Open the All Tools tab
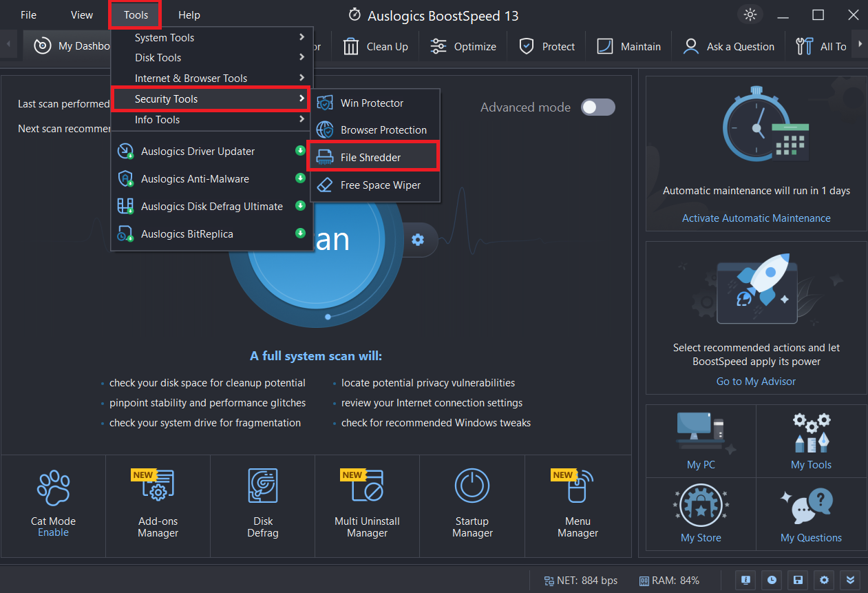 pos(821,46)
